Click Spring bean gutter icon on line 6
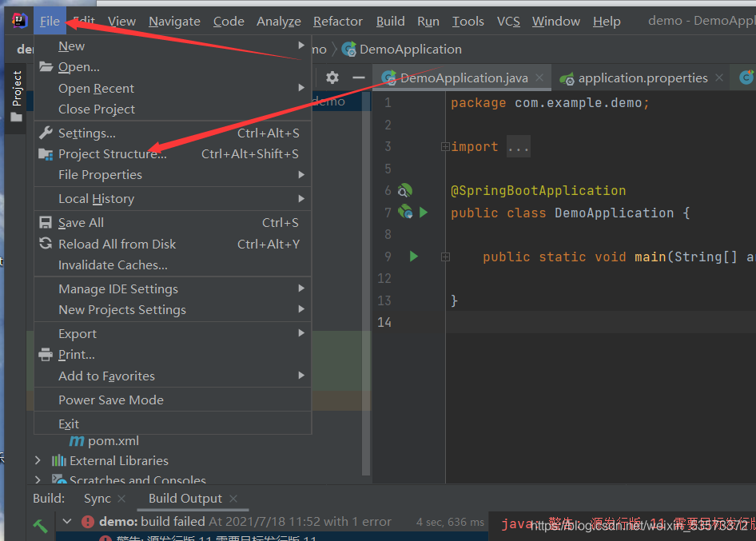 click(x=404, y=190)
